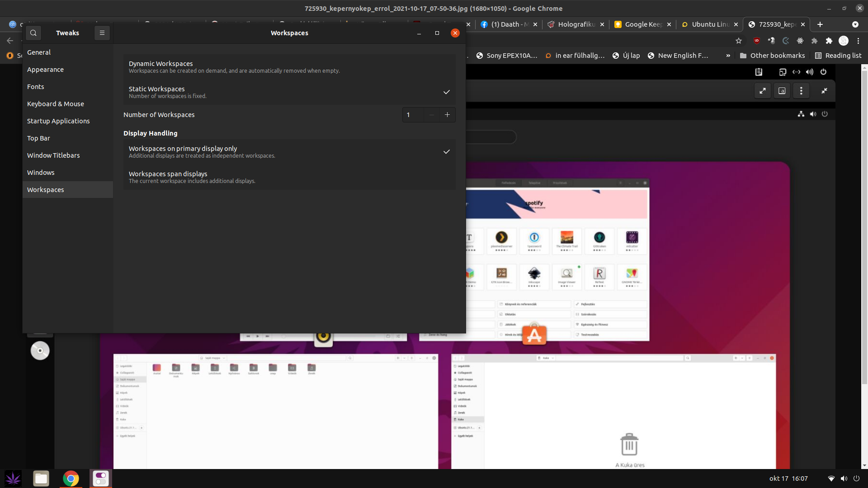This screenshot has width=868, height=488.
Task: Click the volume icon beside upper power icon
Action: click(810, 72)
